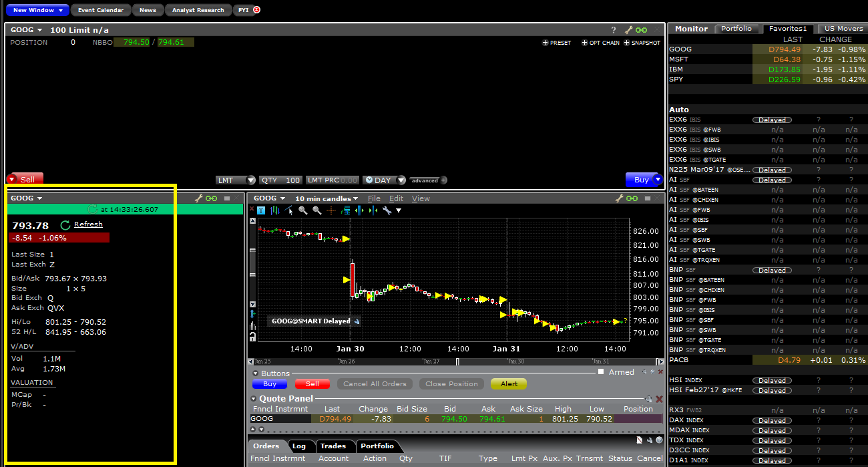The image size is (868, 467).
Task: Select the Portfolio tab in Monitor panel
Action: pyautogui.click(x=736, y=29)
